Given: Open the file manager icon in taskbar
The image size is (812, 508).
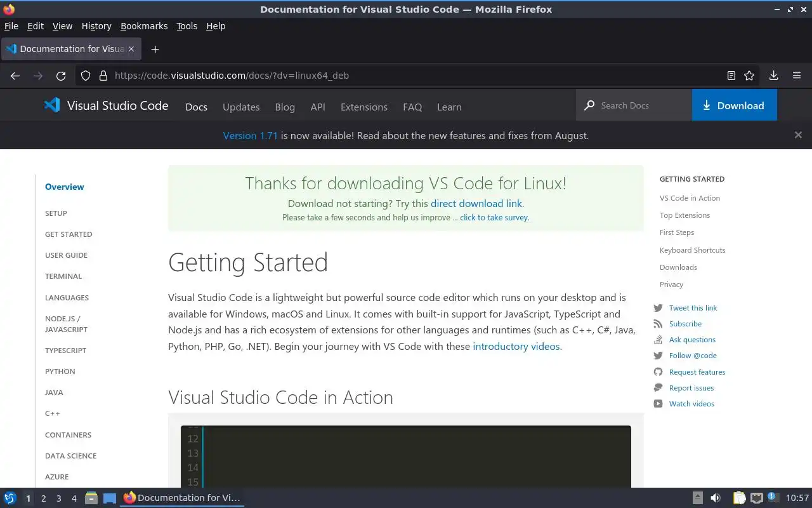Looking at the screenshot, I should [x=91, y=498].
